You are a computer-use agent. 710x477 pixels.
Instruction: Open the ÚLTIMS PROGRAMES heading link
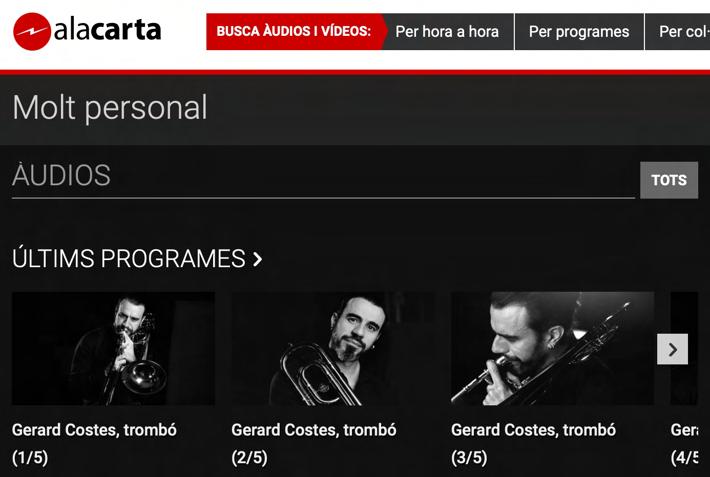[x=129, y=259]
